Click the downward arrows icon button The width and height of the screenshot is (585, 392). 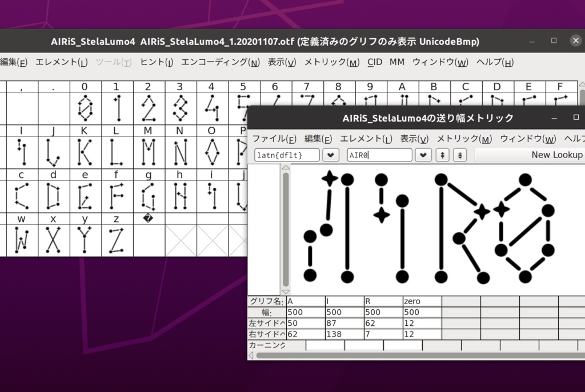click(x=460, y=155)
